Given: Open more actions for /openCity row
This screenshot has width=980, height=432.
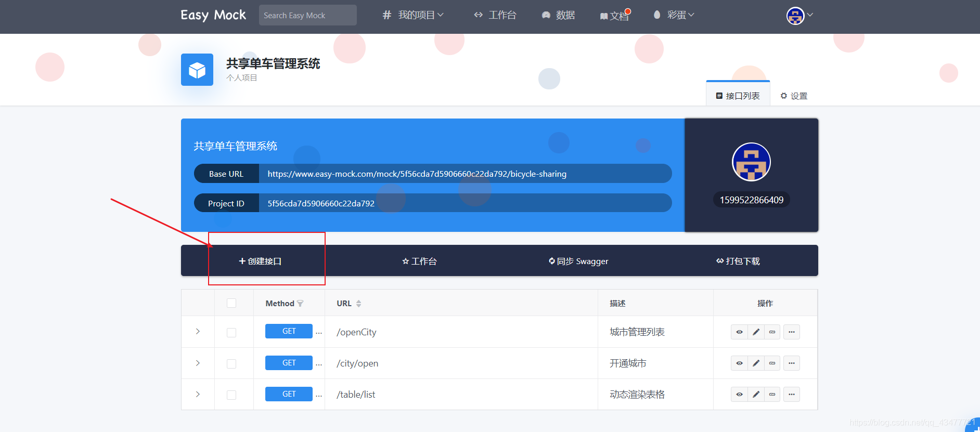Looking at the screenshot, I should 792,332.
